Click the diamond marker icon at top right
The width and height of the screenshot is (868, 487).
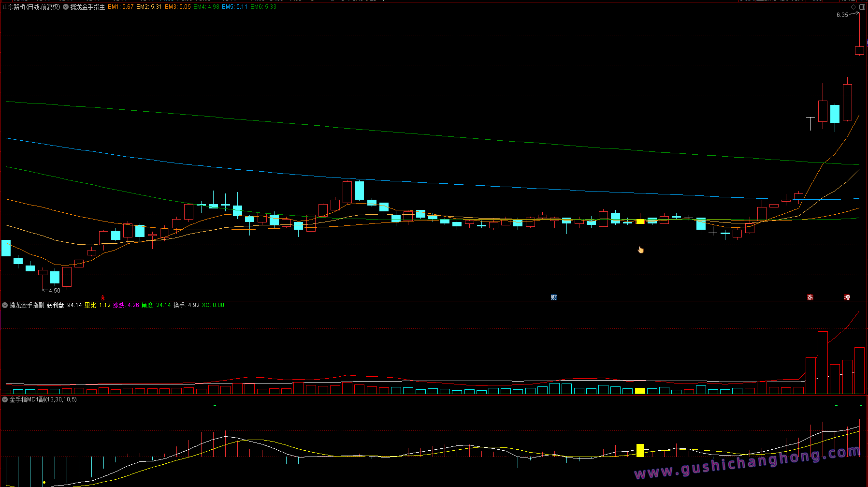pyautogui.click(x=853, y=7)
